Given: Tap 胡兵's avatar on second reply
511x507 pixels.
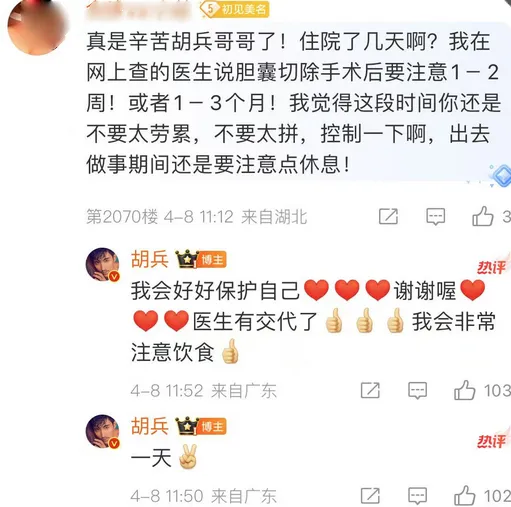Looking at the screenshot, I should point(103,432).
